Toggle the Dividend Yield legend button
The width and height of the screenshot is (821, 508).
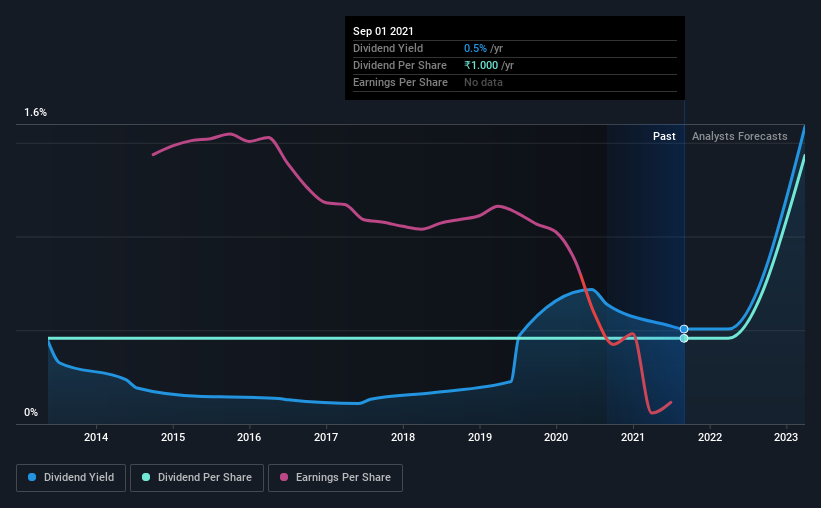point(71,478)
